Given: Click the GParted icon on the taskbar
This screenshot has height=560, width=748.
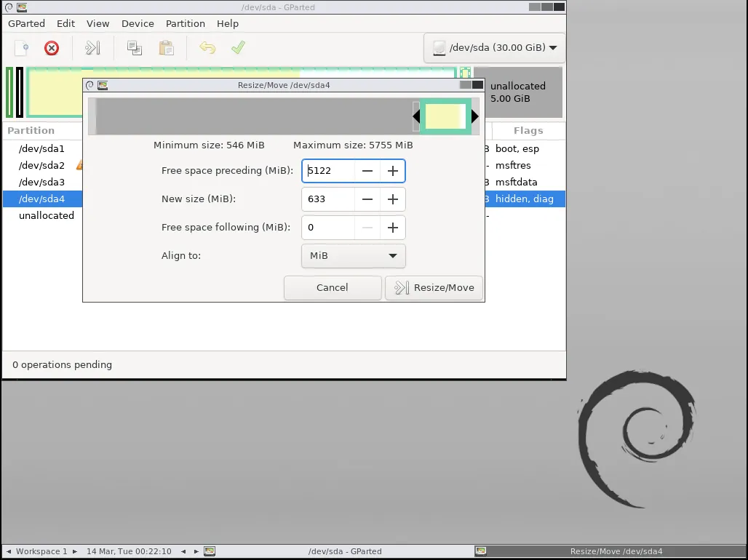Looking at the screenshot, I should click(x=210, y=551).
